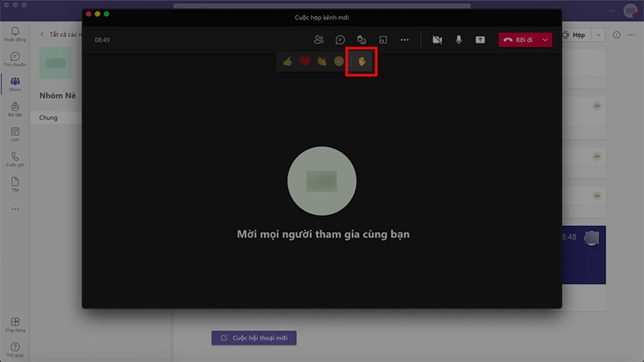The image size is (644, 362).
Task: Expand the Rời đi leave options arrow
Action: point(545,39)
